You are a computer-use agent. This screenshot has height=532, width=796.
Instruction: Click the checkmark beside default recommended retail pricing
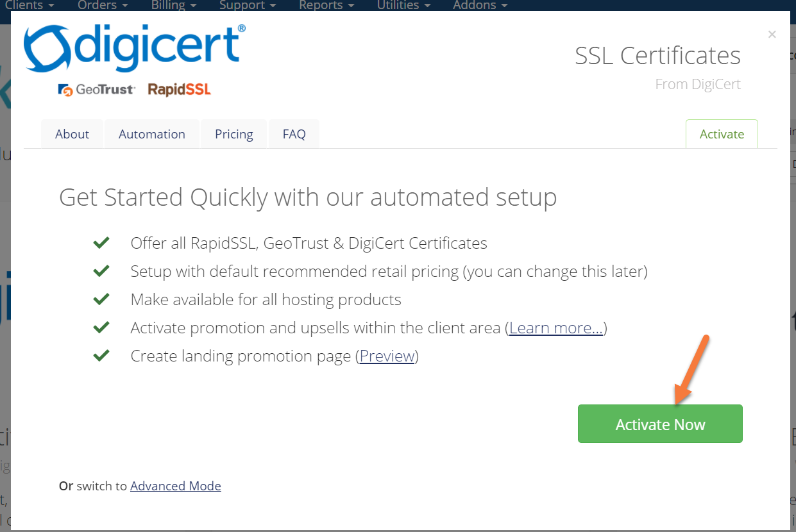point(101,272)
